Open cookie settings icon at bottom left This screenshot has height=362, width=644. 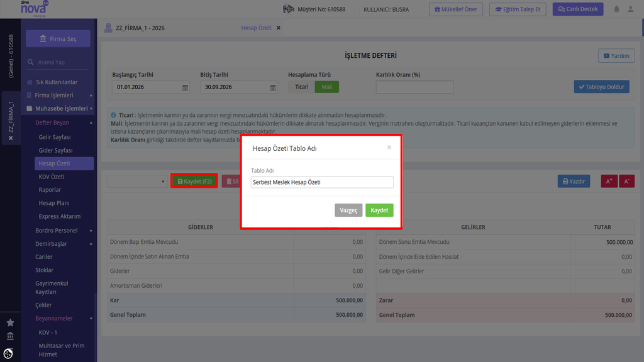pyautogui.click(x=8, y=353)
